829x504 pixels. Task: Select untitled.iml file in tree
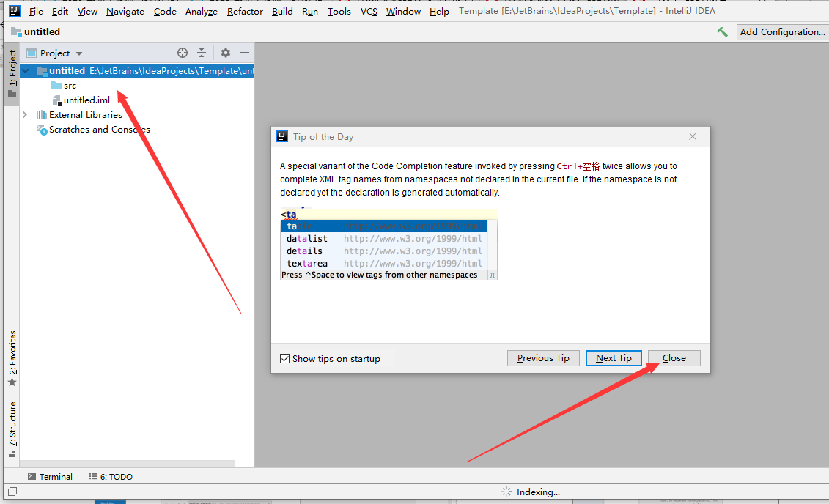pos(86,100)
